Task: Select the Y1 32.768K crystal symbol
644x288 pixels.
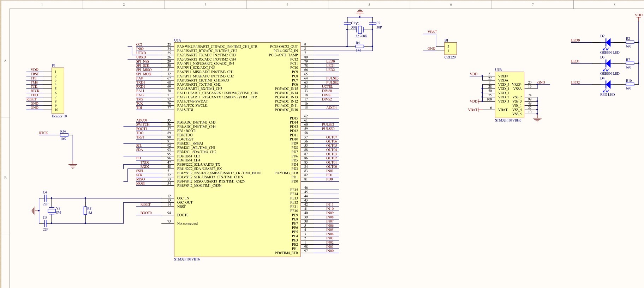Action: (x=360, y=30)
